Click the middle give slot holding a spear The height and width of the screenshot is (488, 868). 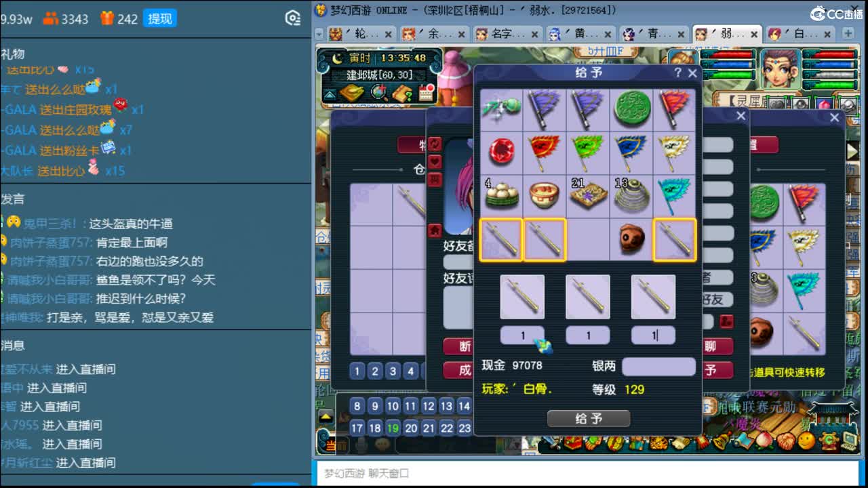coord(588,297)
